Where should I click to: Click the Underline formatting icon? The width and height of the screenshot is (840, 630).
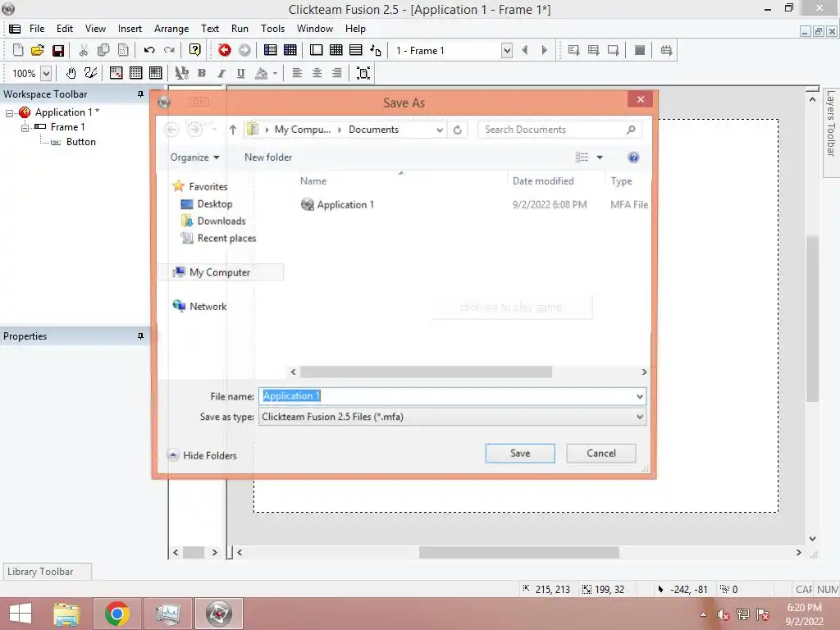coord(241,73)
